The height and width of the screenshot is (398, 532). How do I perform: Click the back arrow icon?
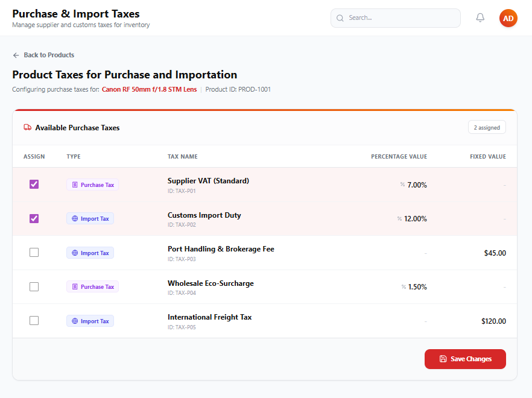[x=16, y=55]
